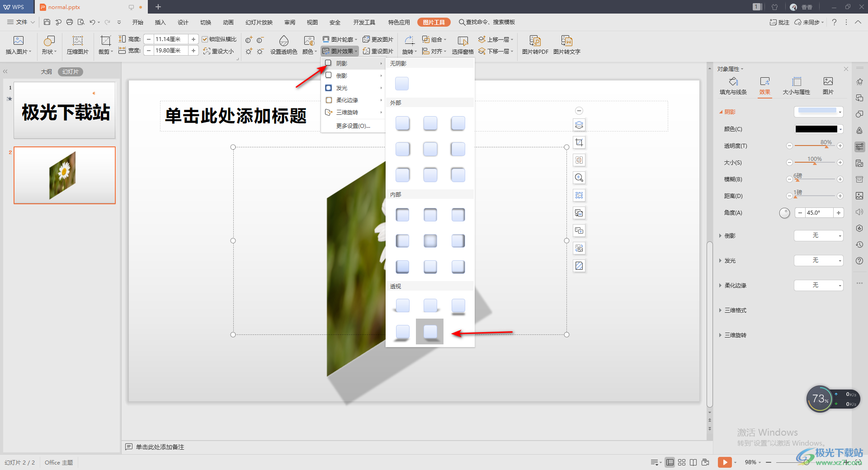
Task: Click the Rotate (旋转) icon
Action: click(409, 41)
